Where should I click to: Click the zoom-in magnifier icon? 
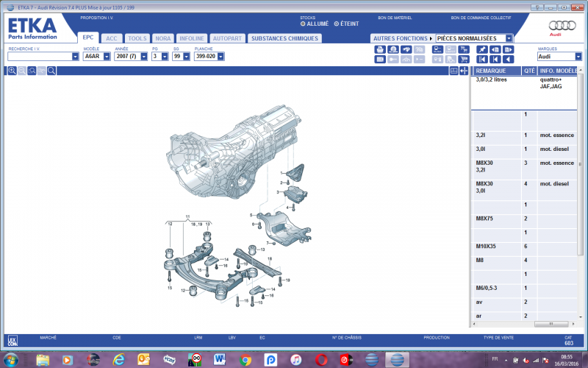tap(12, 71)
